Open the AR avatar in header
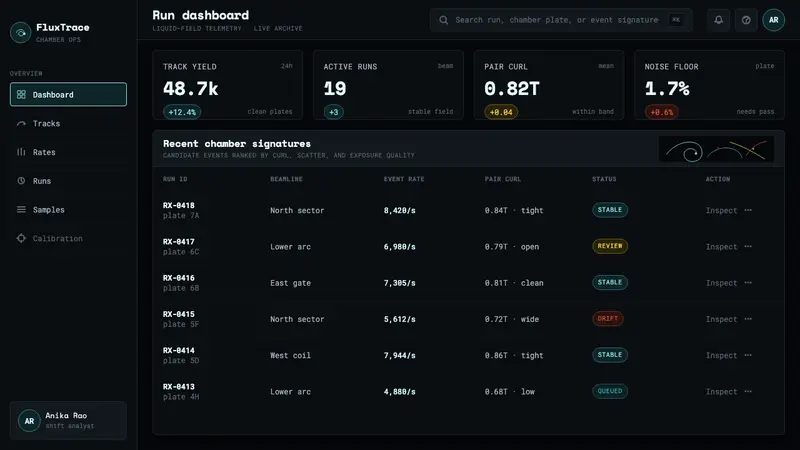Screen dimensions: 800x450 [x=773, y=20]
